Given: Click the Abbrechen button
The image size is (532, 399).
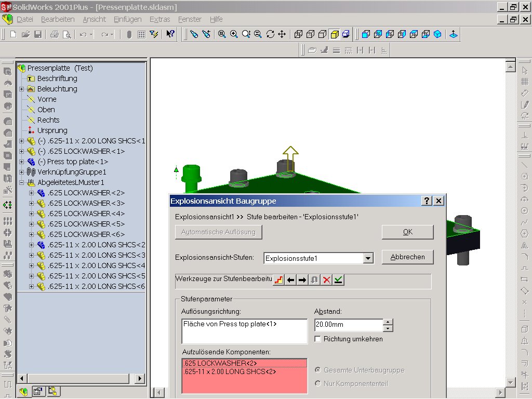Looking at the screenshot, I should [x=407, y=257].
